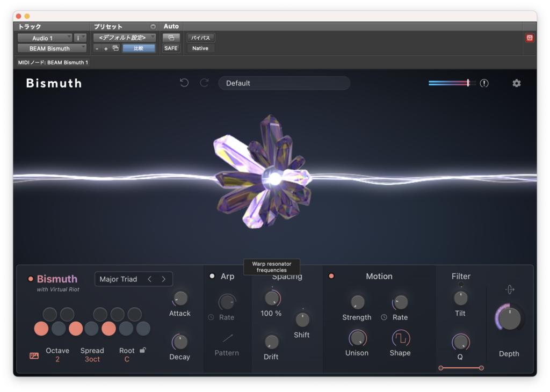Image resolution: width=550 pixels, height=392 pixels.
Task: Click the Root value C
Action: [x=127, y=359]
